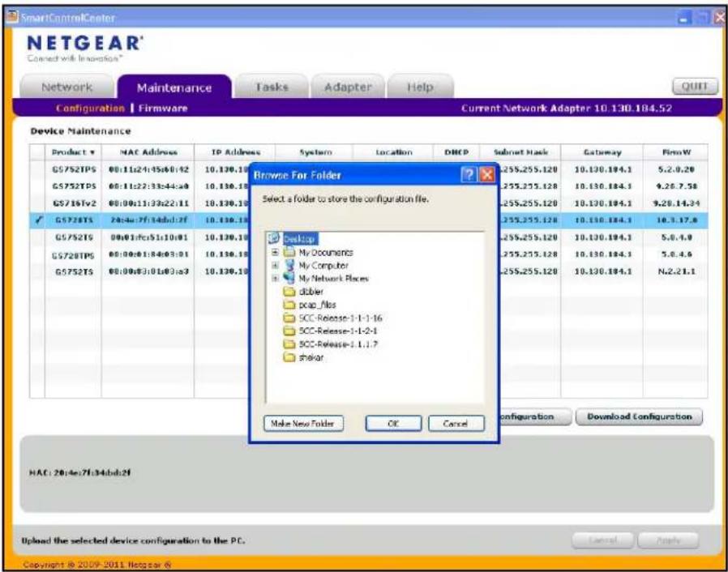Viewport: 728px width, 572px height.
Task: Click firmware version 5.2.0.20 cell
Action: pyautogui.click(x=676, y=169)
